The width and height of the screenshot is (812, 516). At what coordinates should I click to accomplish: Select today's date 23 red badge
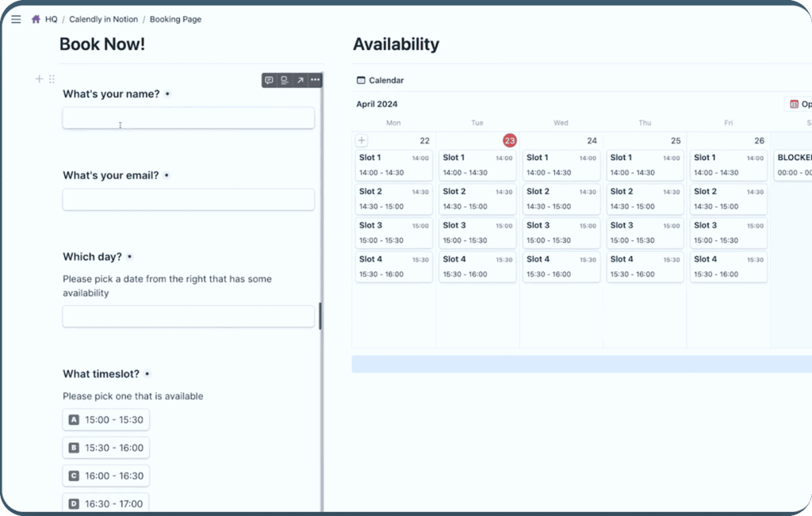click(x=510, y=140)
